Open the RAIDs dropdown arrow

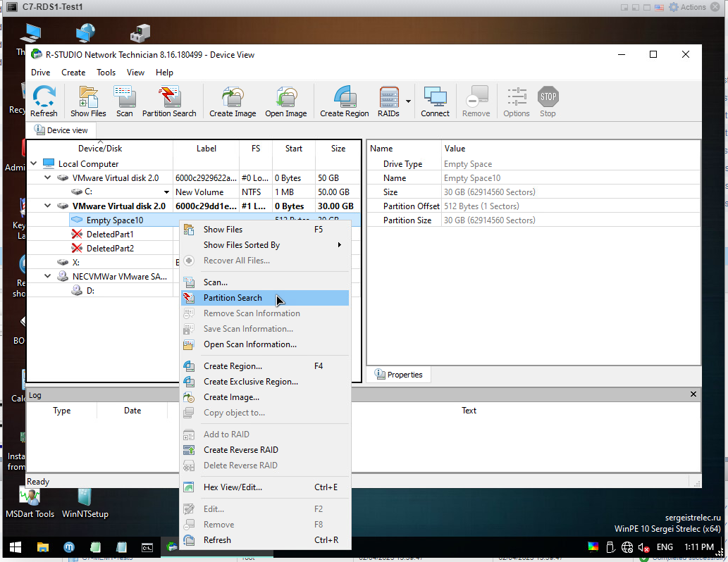[x=408, y=101]
